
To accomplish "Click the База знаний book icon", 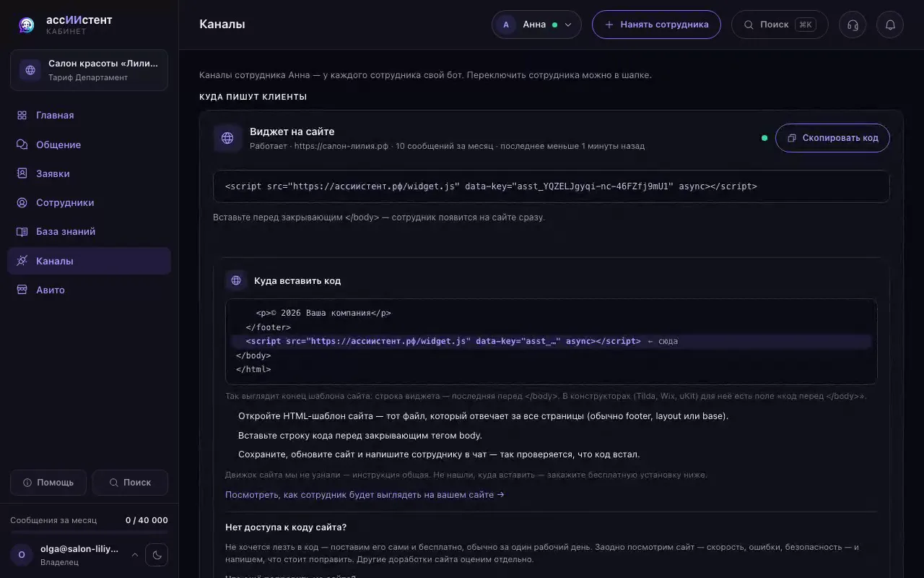I will click(x=22, y=232).
